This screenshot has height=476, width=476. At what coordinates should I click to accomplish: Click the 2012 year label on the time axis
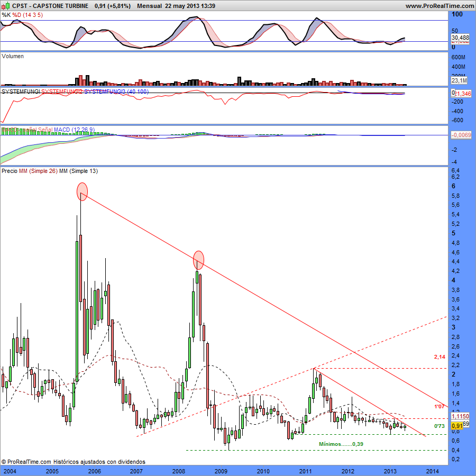348,471
